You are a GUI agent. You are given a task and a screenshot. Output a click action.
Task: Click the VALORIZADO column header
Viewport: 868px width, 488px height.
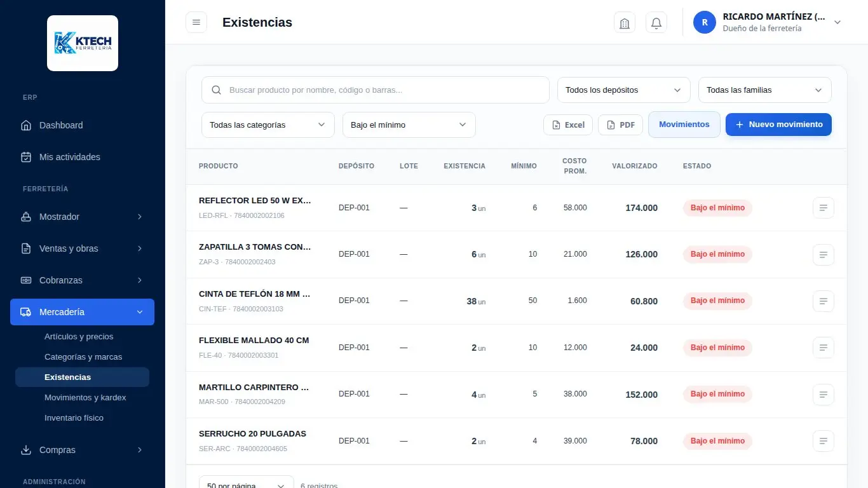click(635, 166)
